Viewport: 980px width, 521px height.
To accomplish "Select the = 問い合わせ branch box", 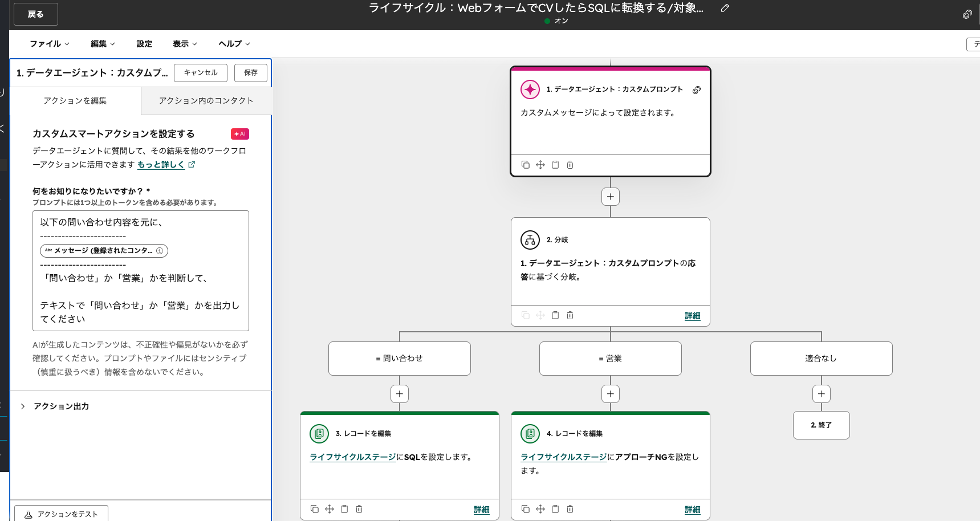I will point(400,359).
